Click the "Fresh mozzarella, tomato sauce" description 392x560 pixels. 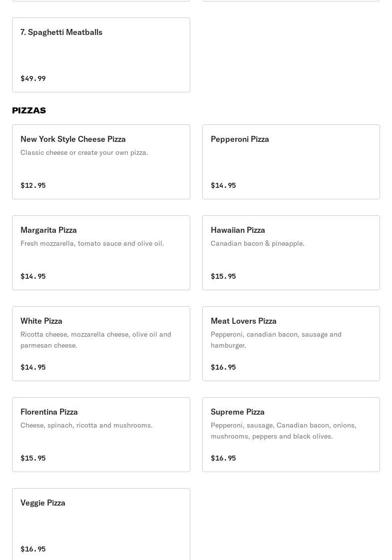pos(92,243)
